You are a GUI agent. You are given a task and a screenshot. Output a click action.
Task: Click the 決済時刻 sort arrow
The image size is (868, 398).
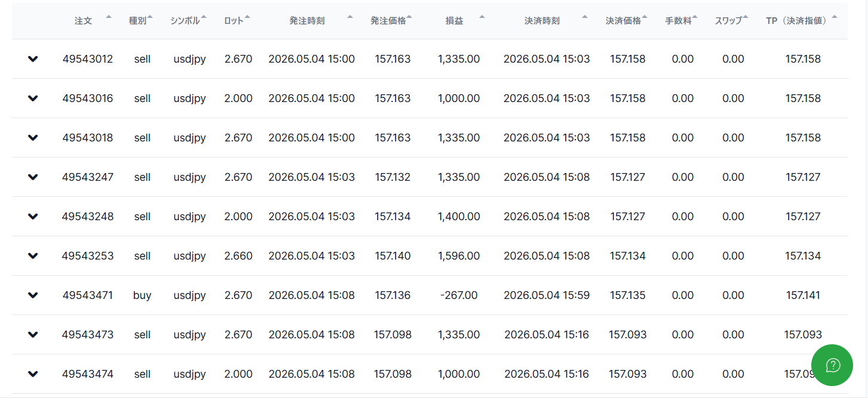click(x=585, y=17)
